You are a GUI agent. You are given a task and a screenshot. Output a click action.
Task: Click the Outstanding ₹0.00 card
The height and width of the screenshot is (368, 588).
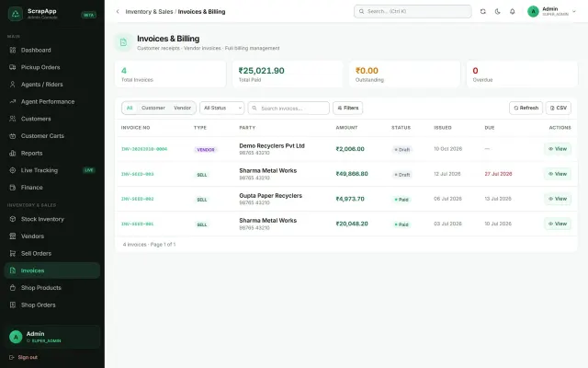[x=404, y=75]
